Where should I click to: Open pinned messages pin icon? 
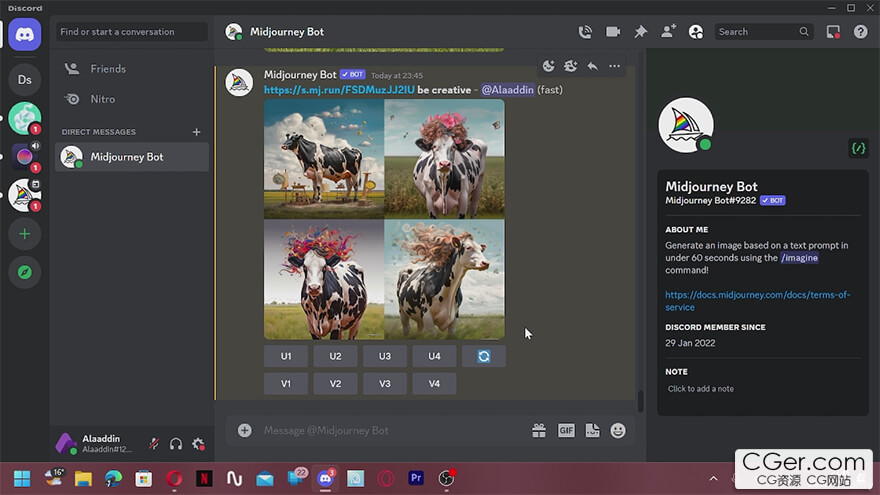640,32
